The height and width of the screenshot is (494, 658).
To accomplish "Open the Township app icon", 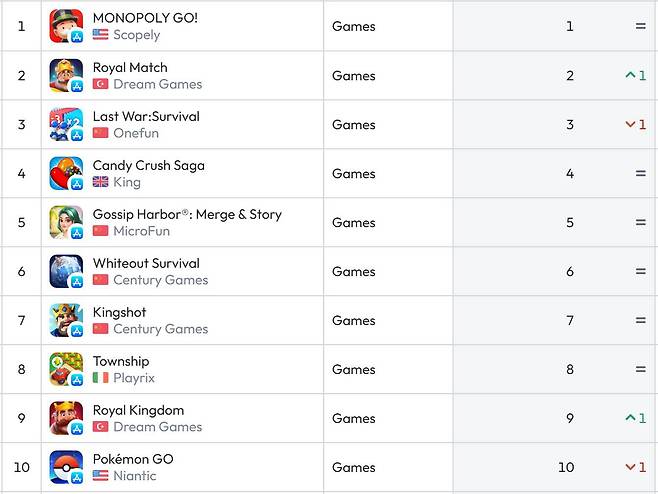I will coord(66,369).
